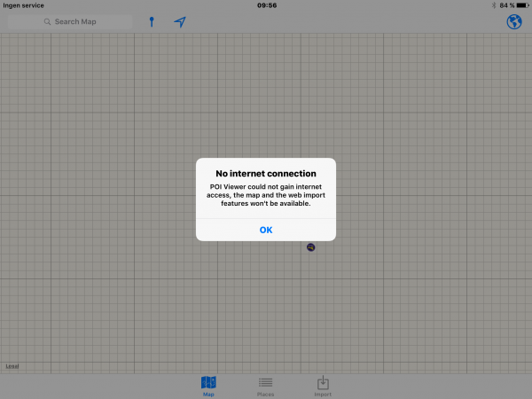Screen dimensions: 532x399
Task: Tap the current location arrow icon
Action: click(x=180, y=21)
